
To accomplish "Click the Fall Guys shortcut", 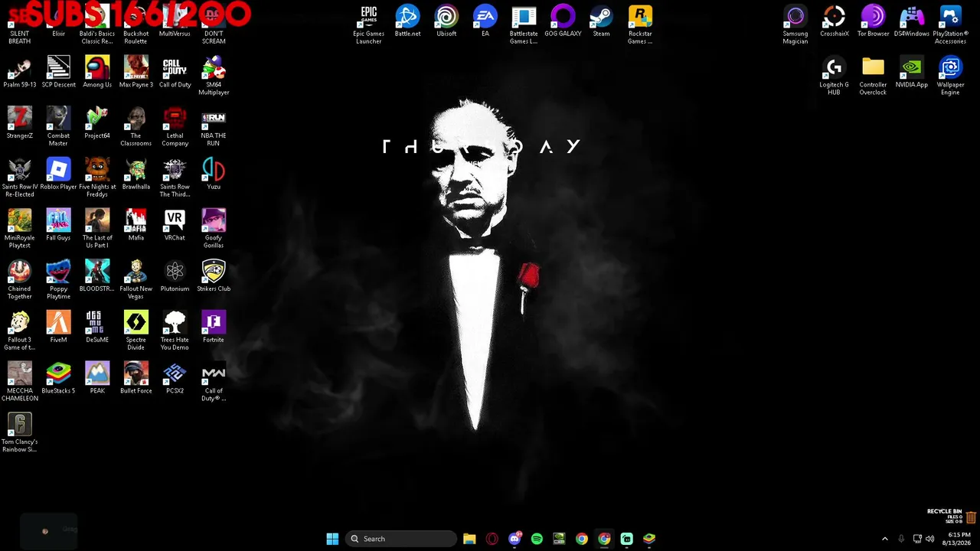I will click(58, 226).
